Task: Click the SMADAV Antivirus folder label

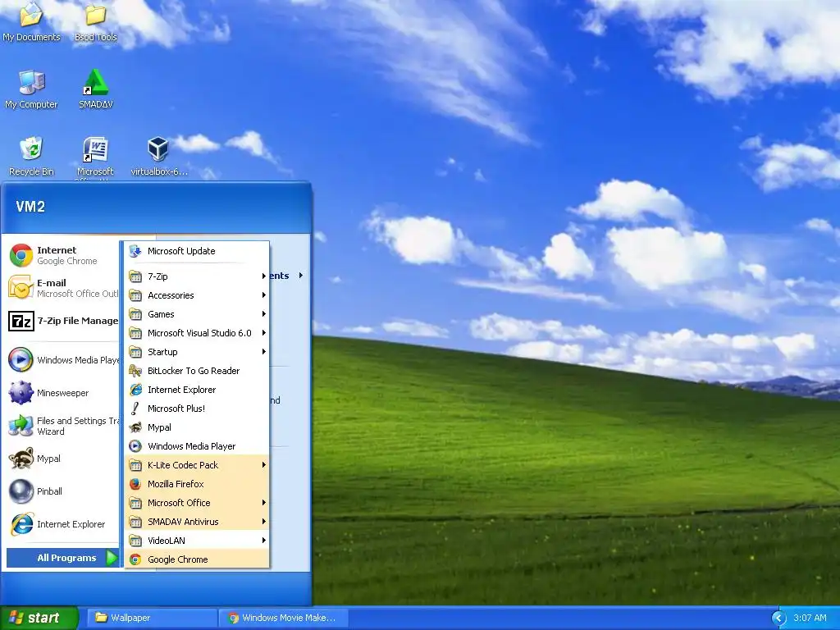Action: (183, 521)
